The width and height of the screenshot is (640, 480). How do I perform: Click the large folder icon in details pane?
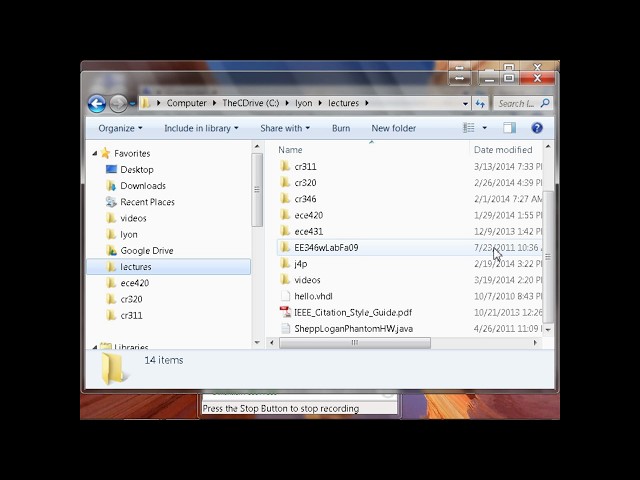(113, 369)
